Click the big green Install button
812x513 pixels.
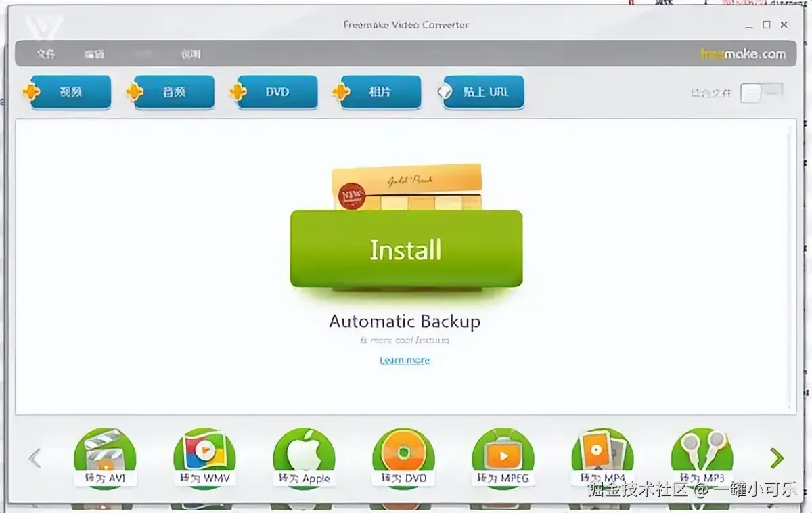(x=406, y=248)
